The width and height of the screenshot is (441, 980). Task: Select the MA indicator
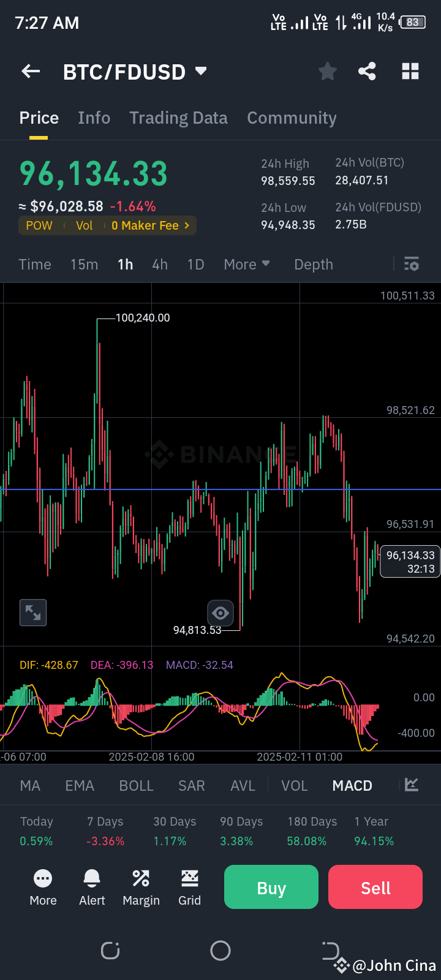(30, 786)
